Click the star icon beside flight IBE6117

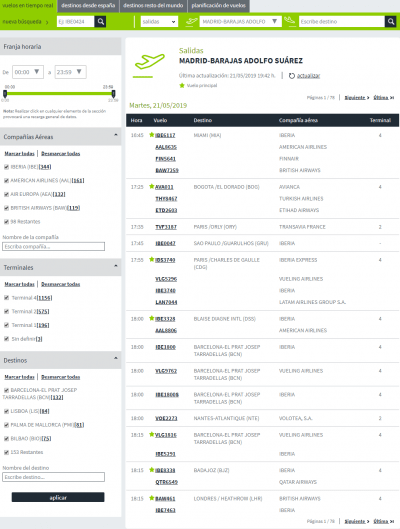coord(151,135)
